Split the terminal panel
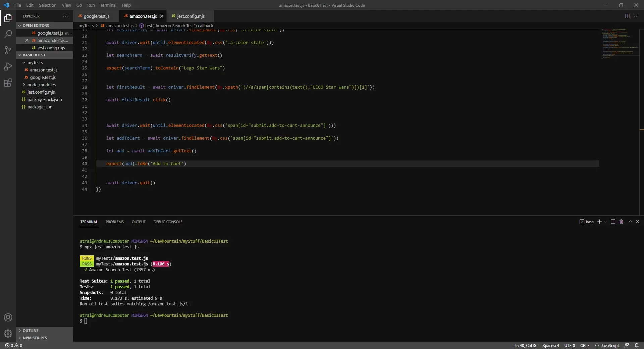Screen dimensions: 644x349 [x=613, y=222]
